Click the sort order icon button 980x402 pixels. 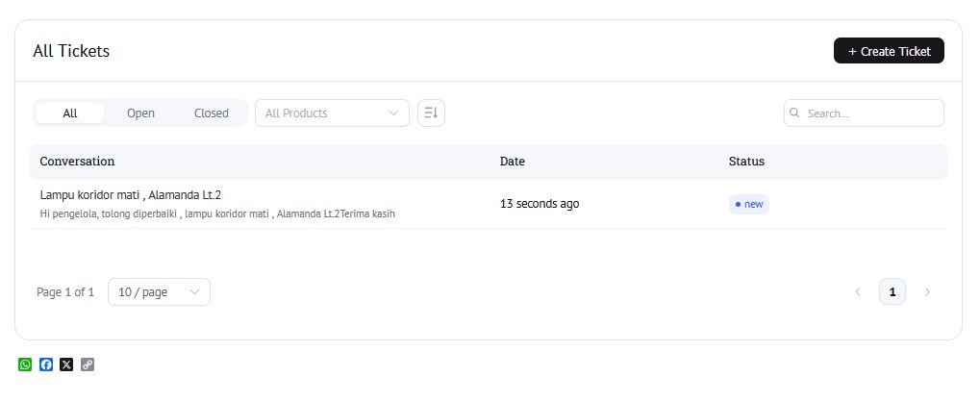pyautogui.click(x=431, y=113)
